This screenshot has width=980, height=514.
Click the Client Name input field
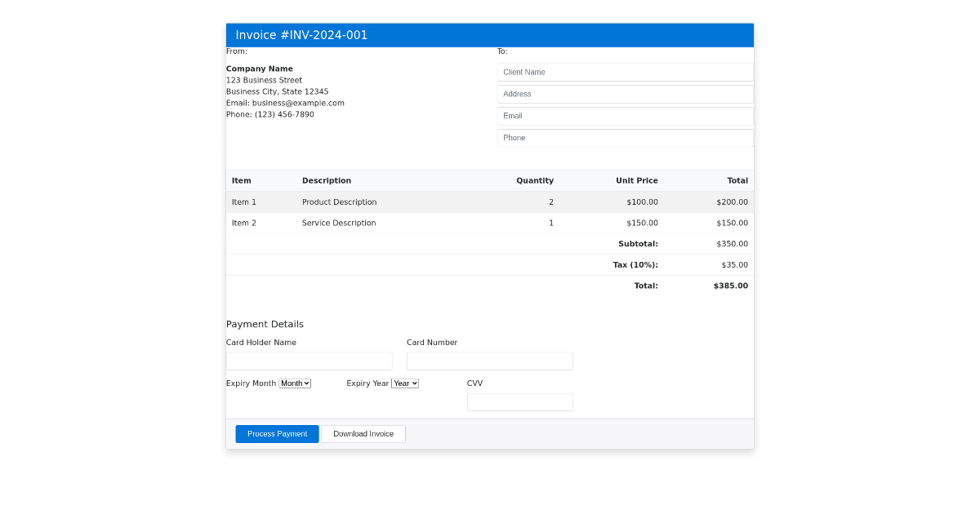tap(625, 72)
